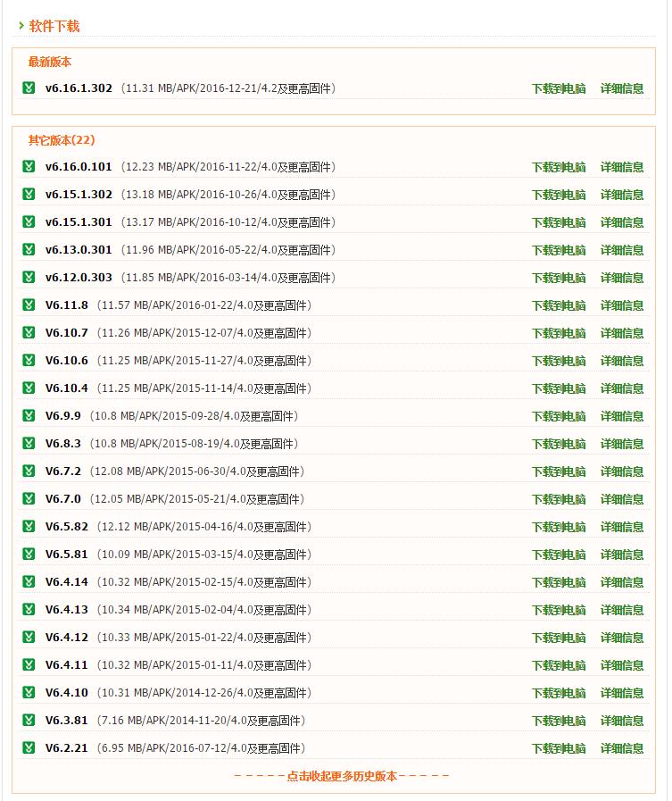
Task: Open 详细信息 for V6.3.81
Action: [622, 721]
